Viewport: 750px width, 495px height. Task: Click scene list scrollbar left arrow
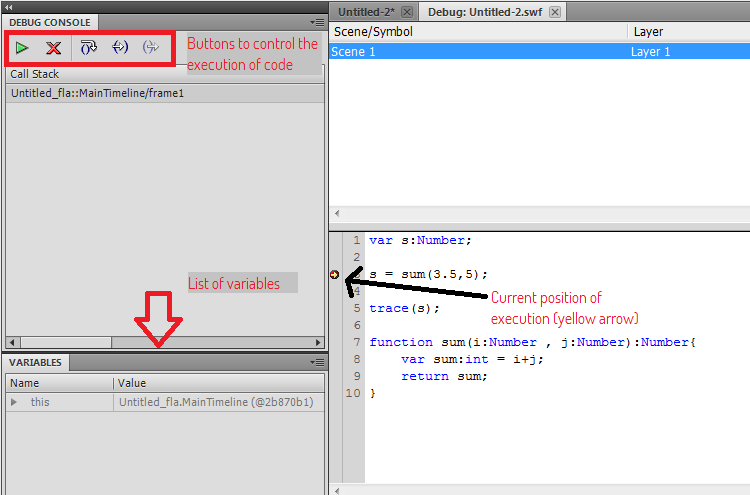pyautogui.click(x=337, y=213)
